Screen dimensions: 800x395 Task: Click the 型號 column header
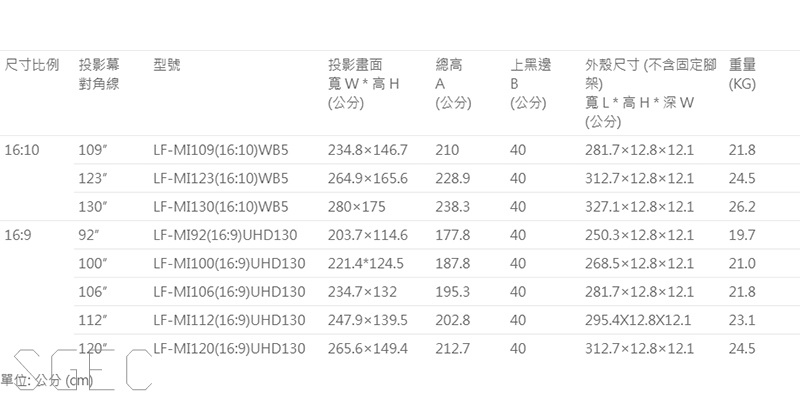(x=166, y=65)
